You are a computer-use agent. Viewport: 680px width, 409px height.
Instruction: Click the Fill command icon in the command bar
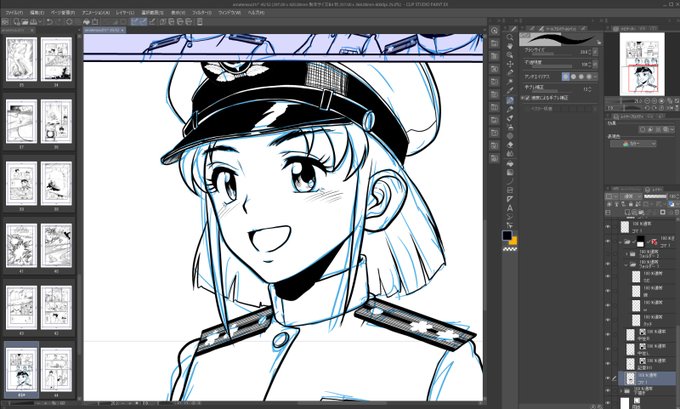coord(86,22)
